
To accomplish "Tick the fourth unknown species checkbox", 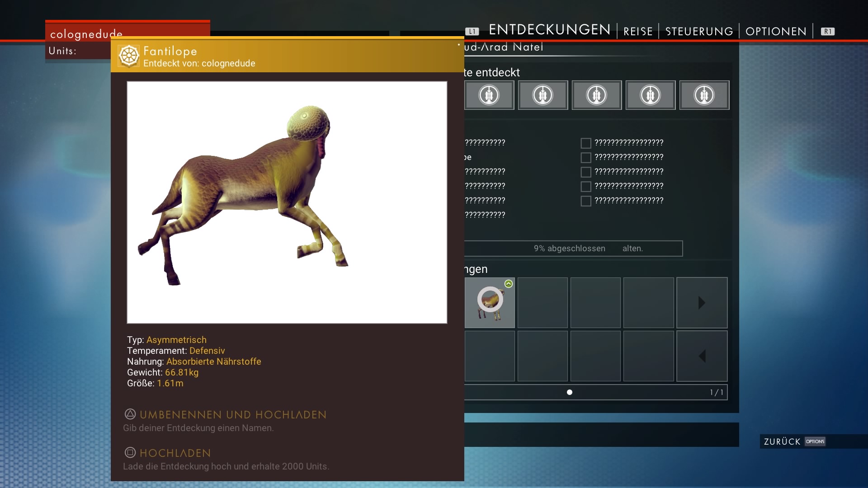I will click(586, 187).
